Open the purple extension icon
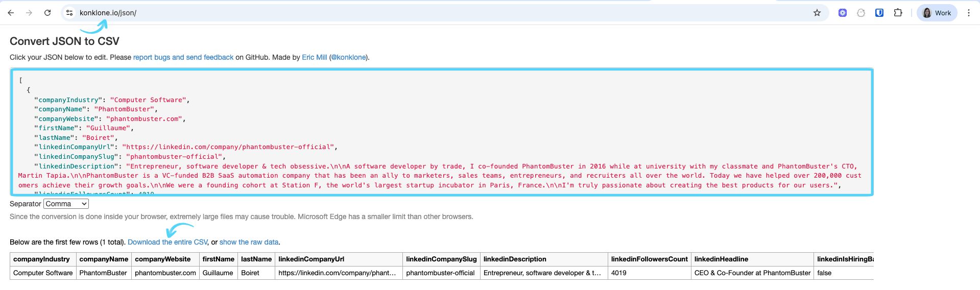 (843, 13)
